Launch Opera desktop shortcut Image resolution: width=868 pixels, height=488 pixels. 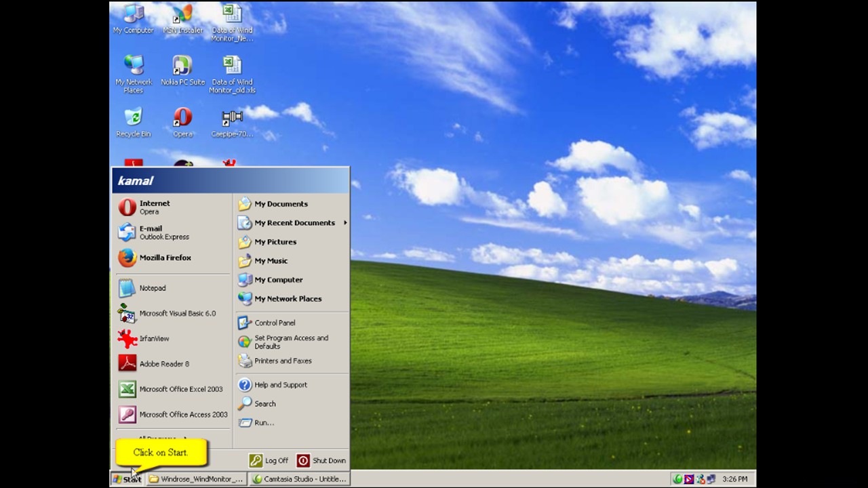click(x=182, y=122)
